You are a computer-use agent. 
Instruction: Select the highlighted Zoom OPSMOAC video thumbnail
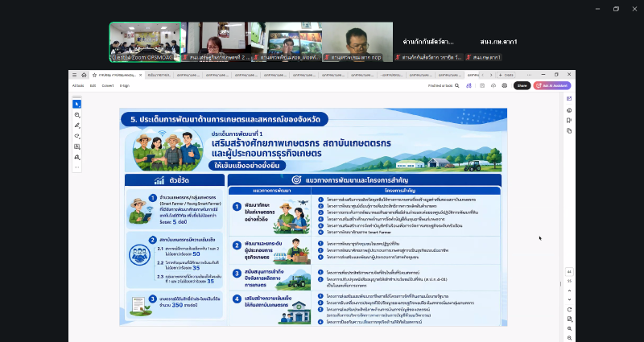tap(146, 42)
